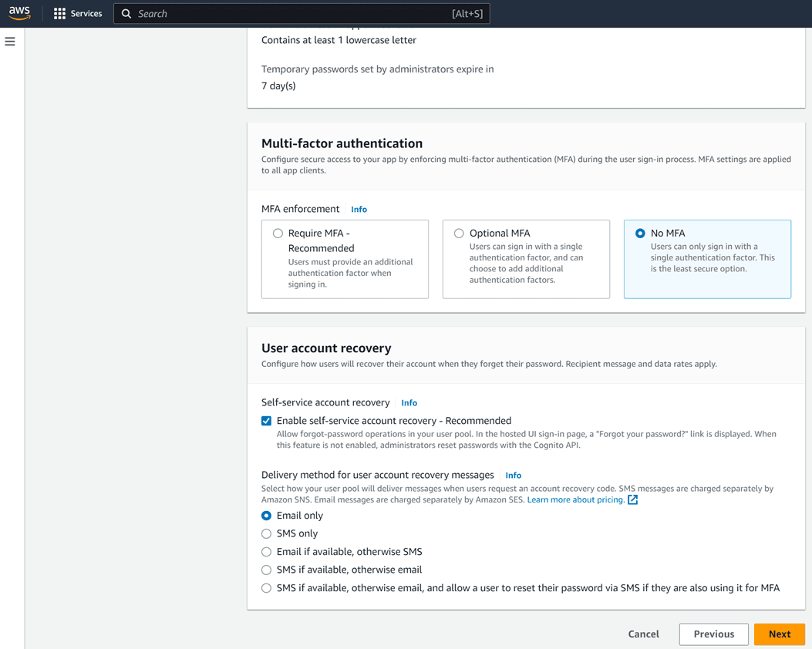Click the search magnifier icon

126,13
